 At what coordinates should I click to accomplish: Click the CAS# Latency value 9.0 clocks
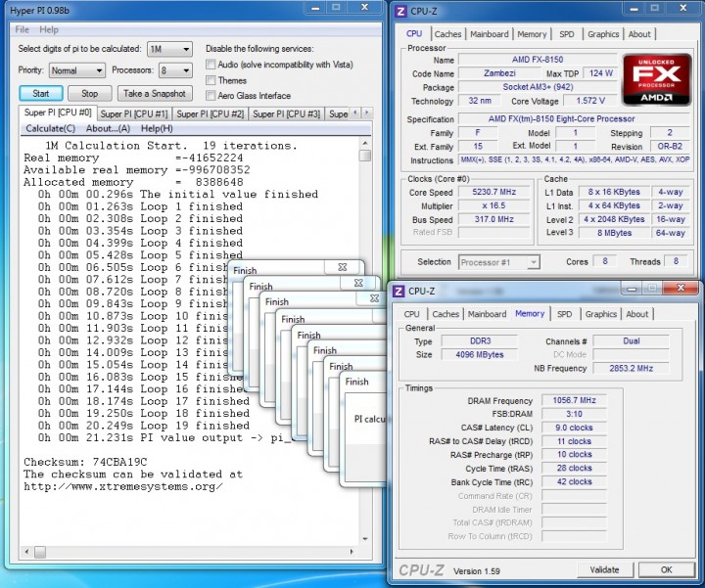(x=574, y=428)
